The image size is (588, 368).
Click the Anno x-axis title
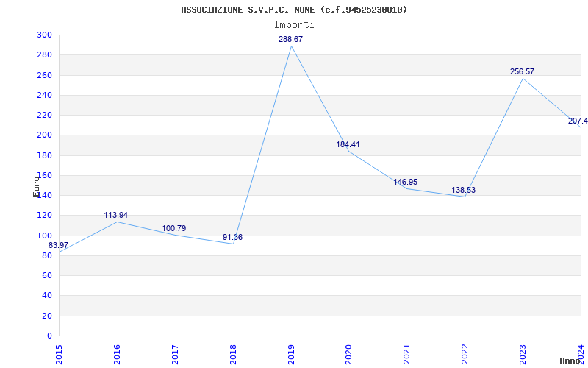570,361
